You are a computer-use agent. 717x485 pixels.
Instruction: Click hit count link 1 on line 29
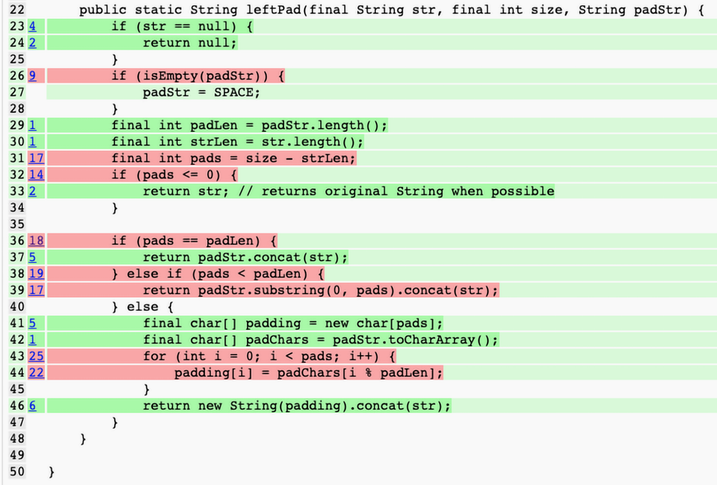click(33, 125)
